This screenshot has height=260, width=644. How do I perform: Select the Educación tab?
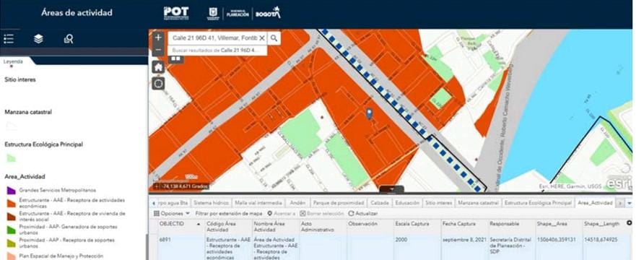[x=407, y=203]
